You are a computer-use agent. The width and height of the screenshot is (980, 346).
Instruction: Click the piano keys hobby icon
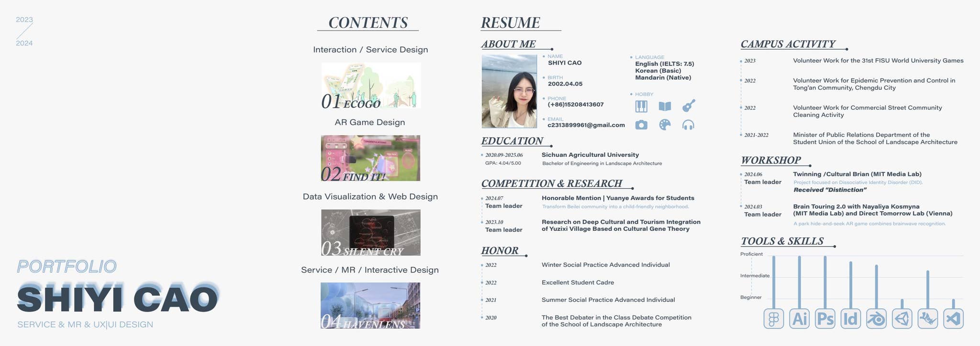[x=641, y=106]
